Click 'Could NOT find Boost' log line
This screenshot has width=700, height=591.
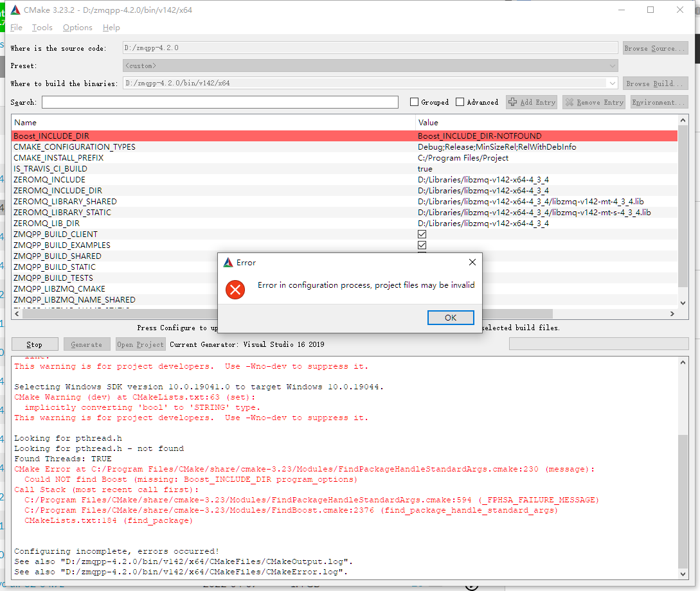[191, 479]
